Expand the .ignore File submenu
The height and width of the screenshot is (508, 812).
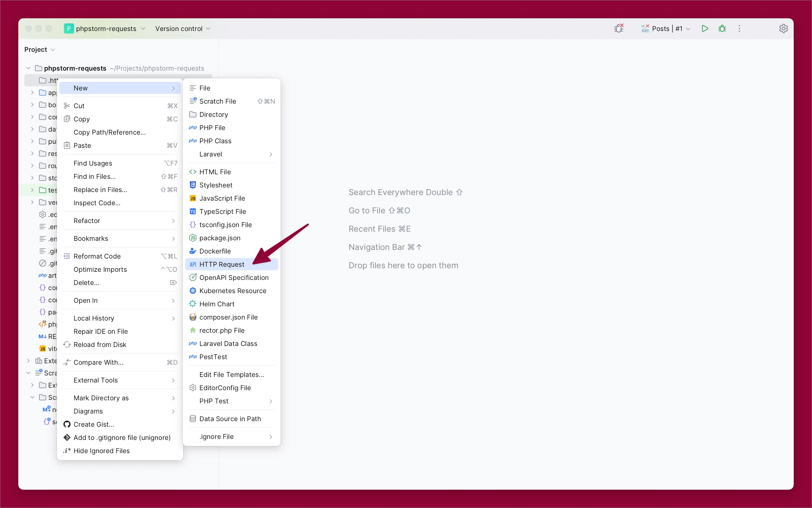point(231,436)
